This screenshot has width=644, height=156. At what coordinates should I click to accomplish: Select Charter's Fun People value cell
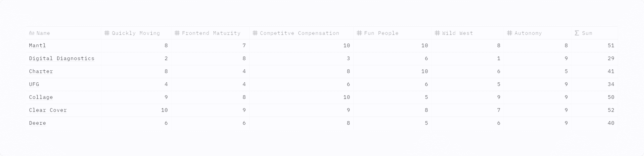pyautogui.click(x=392, y=71)
